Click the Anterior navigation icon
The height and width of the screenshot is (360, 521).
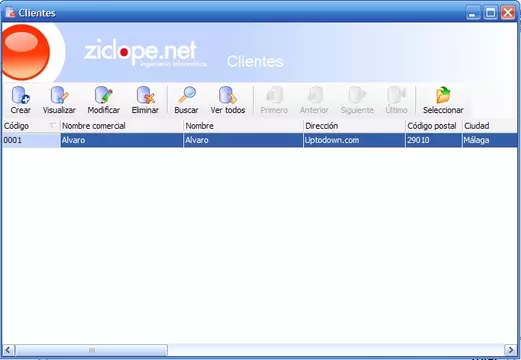click(x=314, y=100)
